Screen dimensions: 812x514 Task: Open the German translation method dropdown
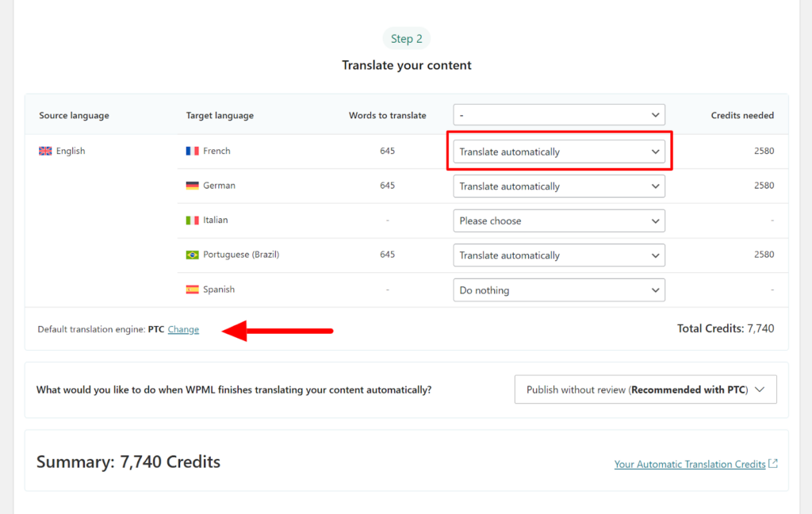pos(558,186)
